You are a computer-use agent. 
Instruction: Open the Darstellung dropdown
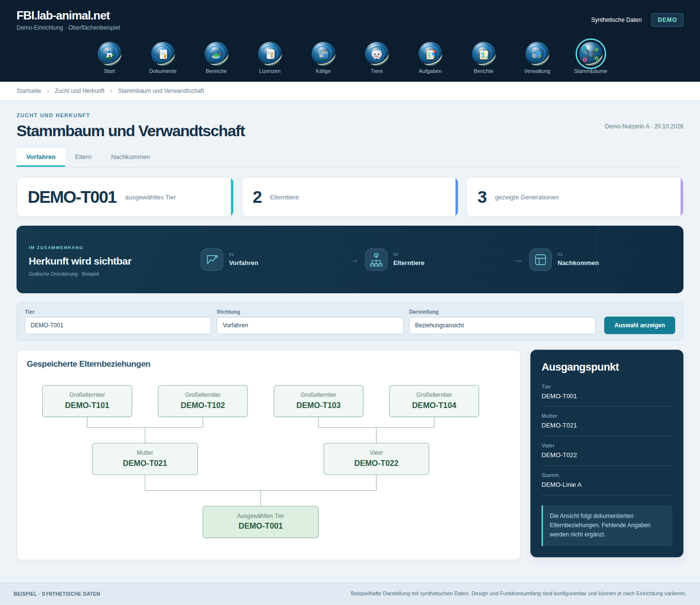[502, 325]
